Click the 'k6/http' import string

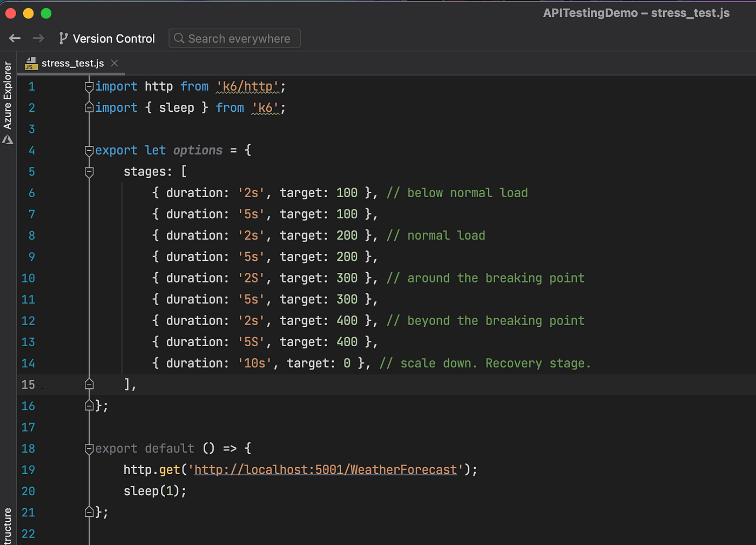pyautogui.click(x=248, y=86)
